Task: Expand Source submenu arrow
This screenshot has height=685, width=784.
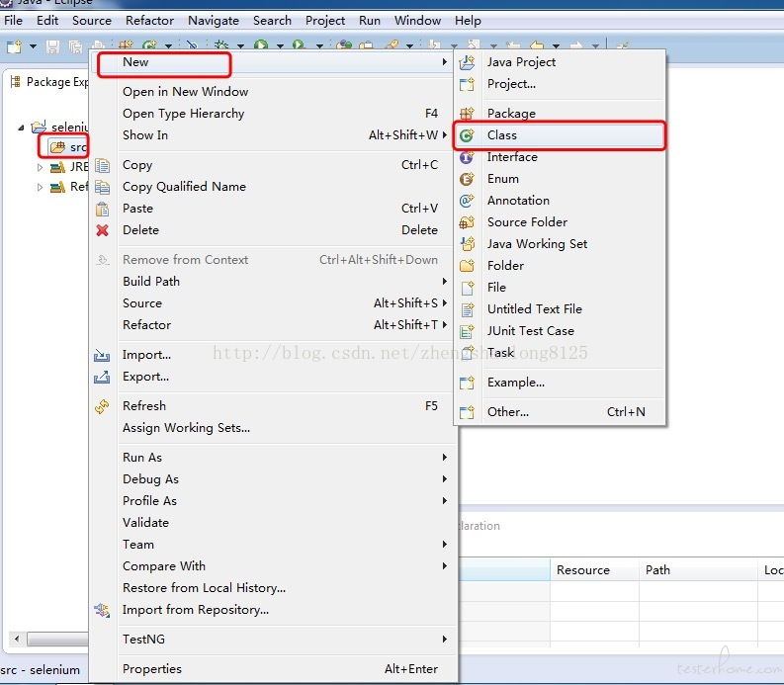Action: [x=445, y=303]
